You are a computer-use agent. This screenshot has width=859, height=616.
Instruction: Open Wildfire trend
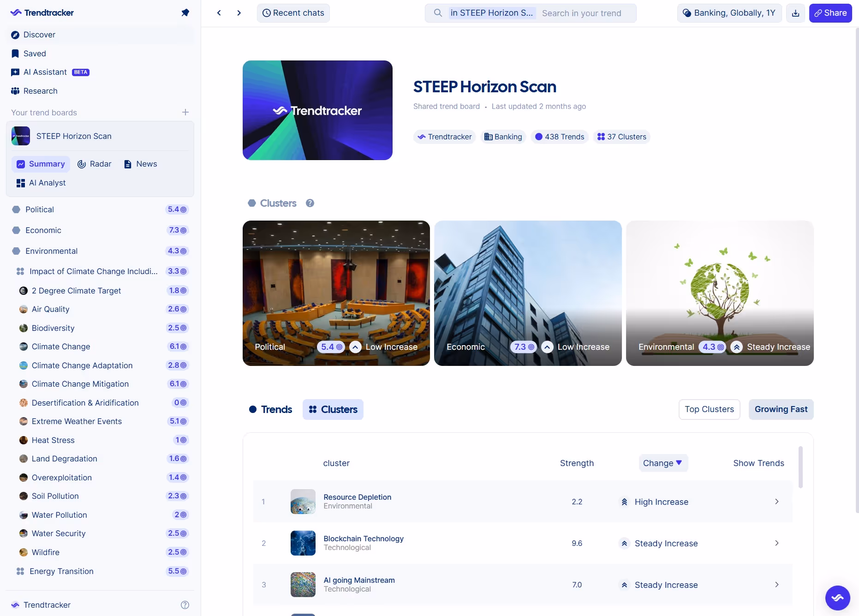click(x=100, y=552)
